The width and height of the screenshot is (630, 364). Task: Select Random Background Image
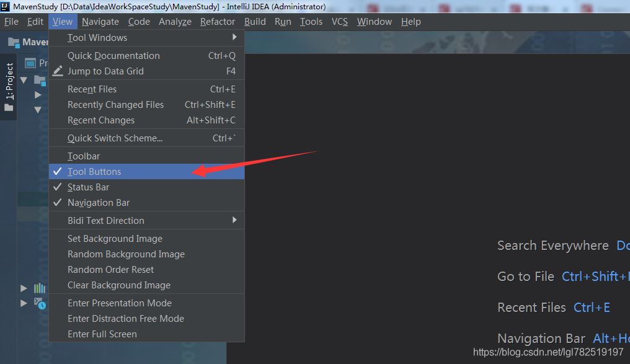click(x=147, y=254)
